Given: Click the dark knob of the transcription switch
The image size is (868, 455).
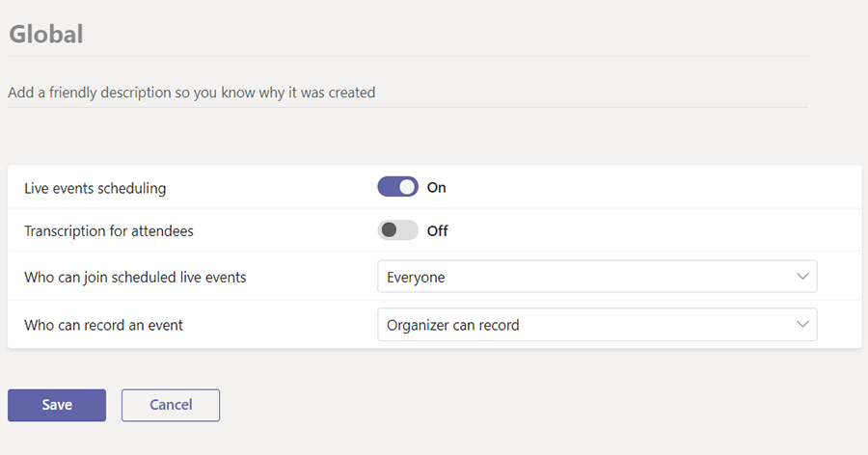Looking at the screenshot, I should click(x=390, y=229).
